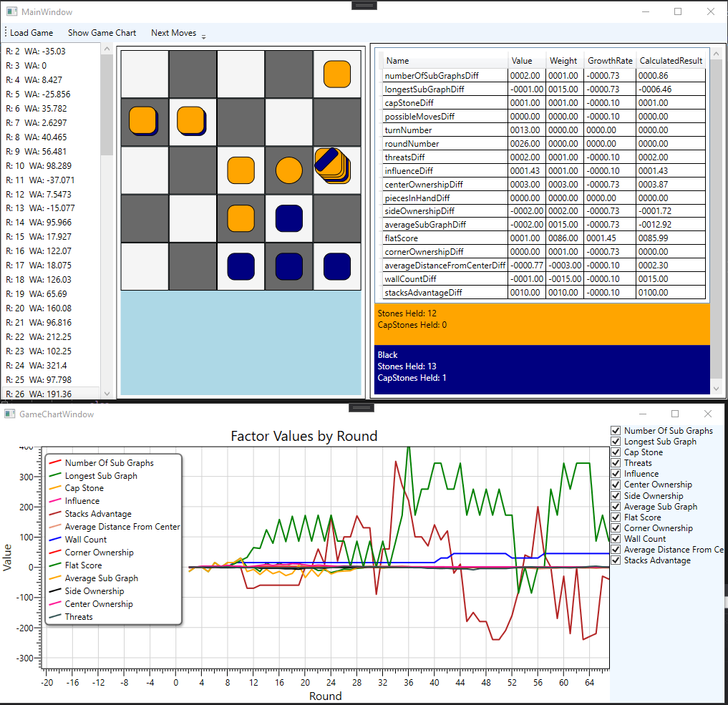
Task: Click Show Game Chart in the toolbar
Action: [x=102, y=32]
